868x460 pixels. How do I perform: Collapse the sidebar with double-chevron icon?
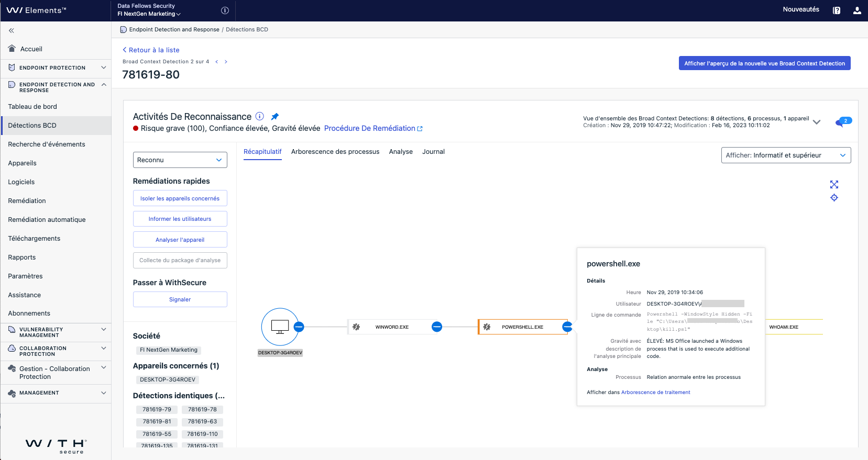click(12, 31)
